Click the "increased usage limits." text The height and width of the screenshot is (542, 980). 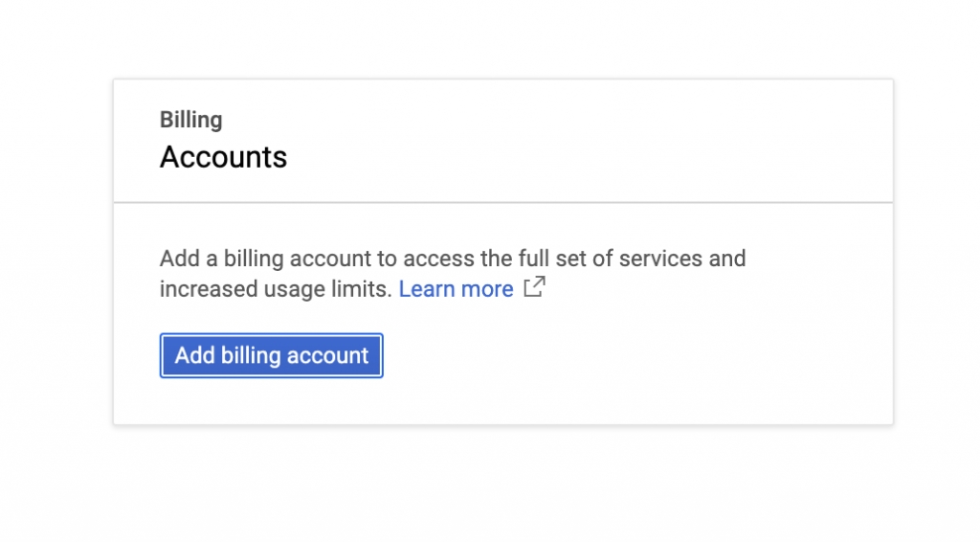[276, 289]
